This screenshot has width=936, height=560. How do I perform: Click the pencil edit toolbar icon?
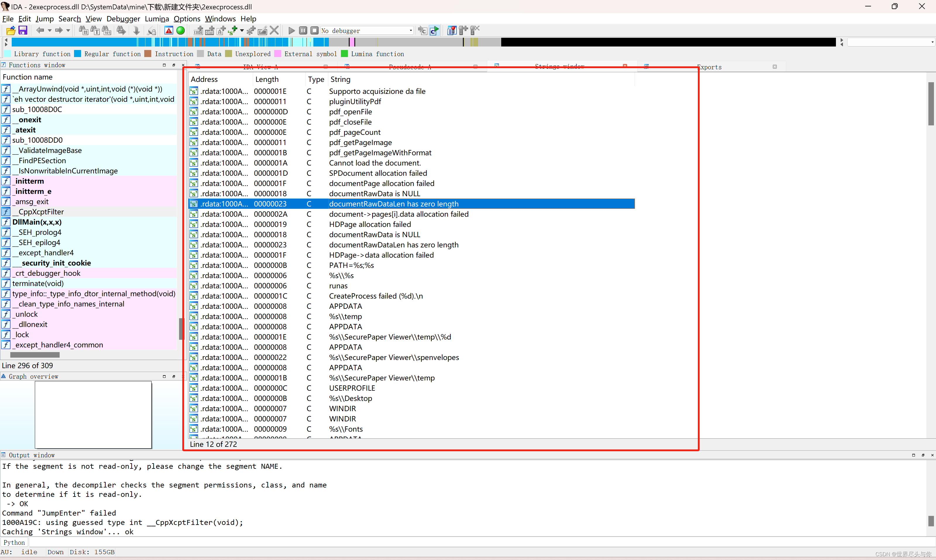[x=262, y=31]
